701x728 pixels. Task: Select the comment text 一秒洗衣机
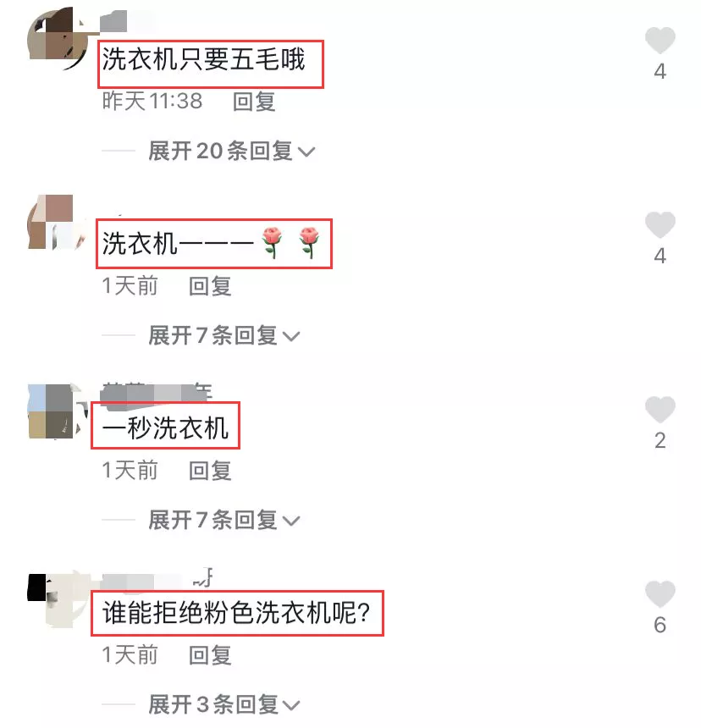click(165, 427)
